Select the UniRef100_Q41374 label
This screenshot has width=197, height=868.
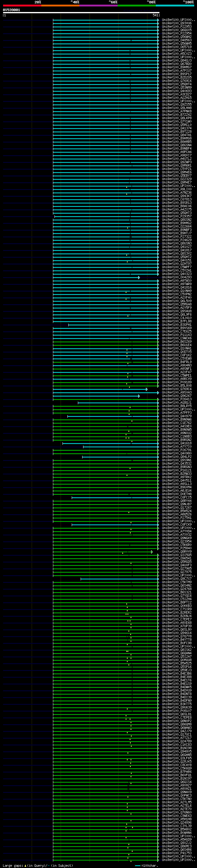click(177, 128)
